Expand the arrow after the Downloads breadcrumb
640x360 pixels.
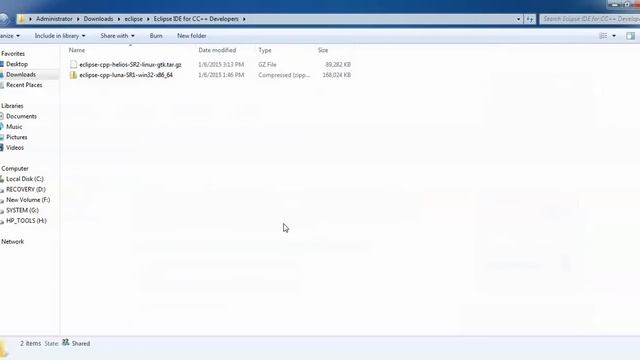click(x=119, y=19)
